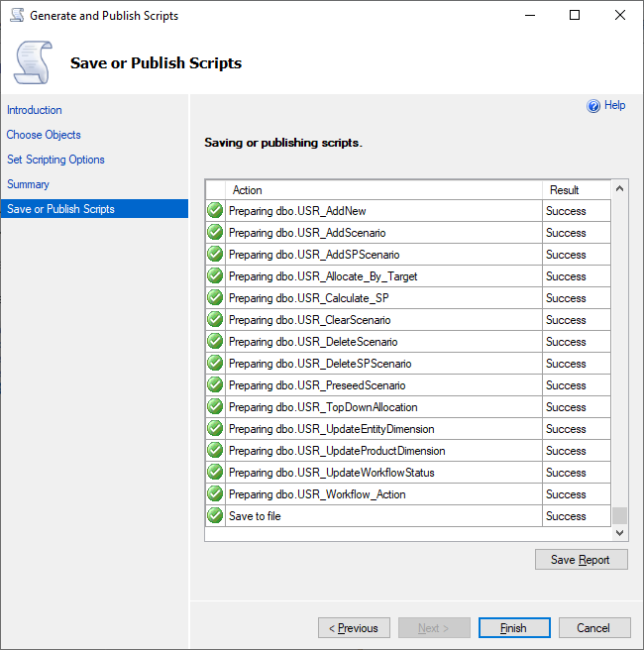Go to Choose Objects step
Screen dimensions: 644x650
[44, 135]
